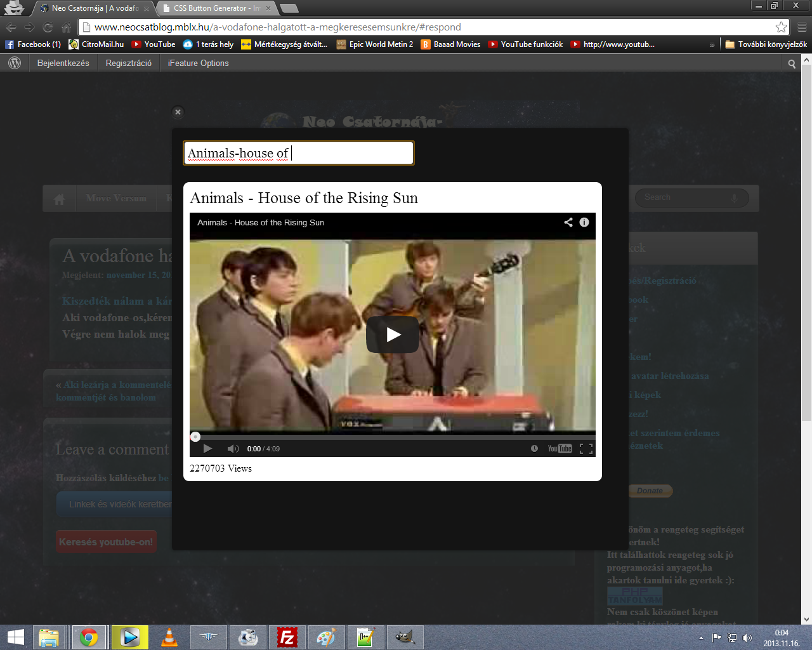Click the Chrome taskbar icon
Screen dimensions: 812x650
tap(89, 637)
